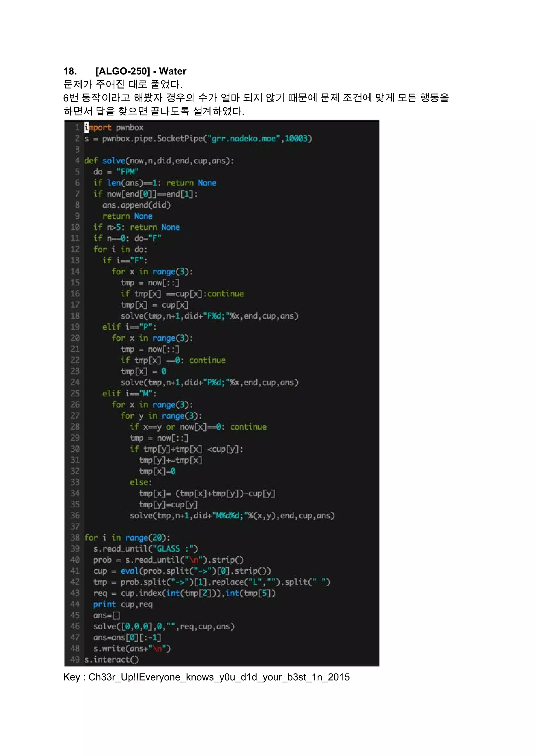Viewport: 535px width, 756px height.
Task: Click the "elif i=="M":" line
Action: [x=129, y=394]
